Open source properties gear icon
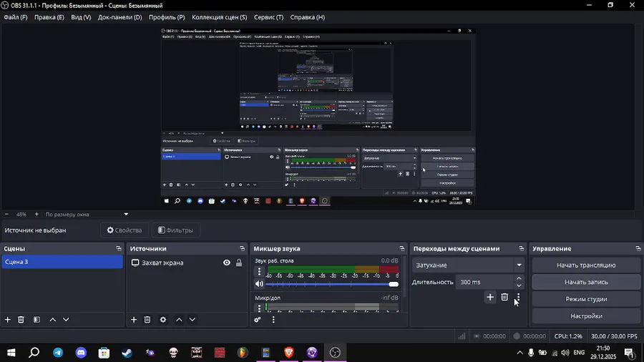Image resolution: width=644 pixels, height=362 pixels. 163,320
